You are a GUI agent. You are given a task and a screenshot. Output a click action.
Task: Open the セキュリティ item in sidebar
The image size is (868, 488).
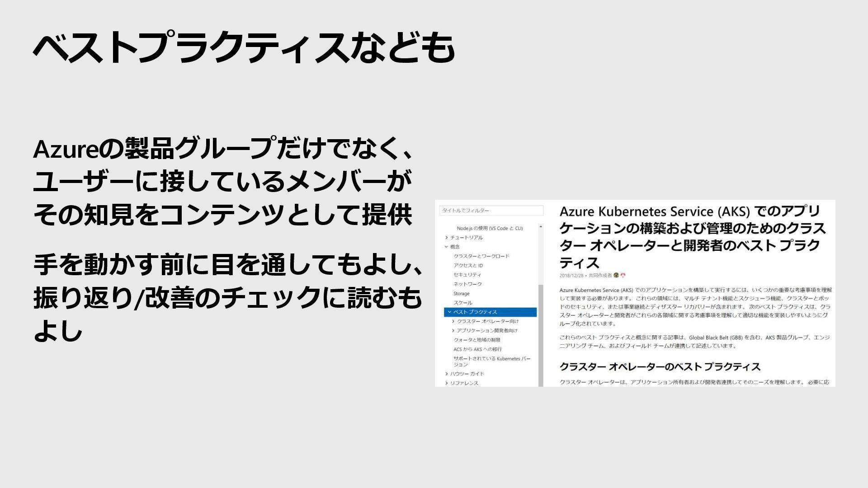467,275
